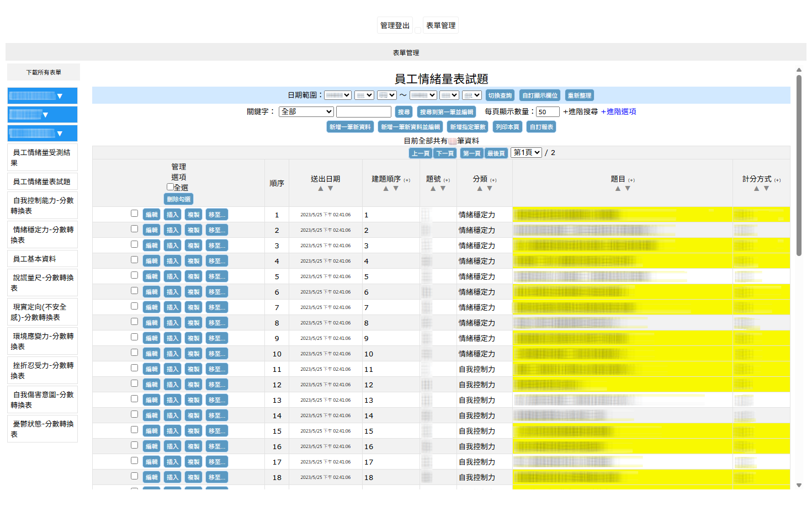Expand the first blue sidebar dropdown
The height and width of the screenshot is (517, 812).
coord(43,95)
